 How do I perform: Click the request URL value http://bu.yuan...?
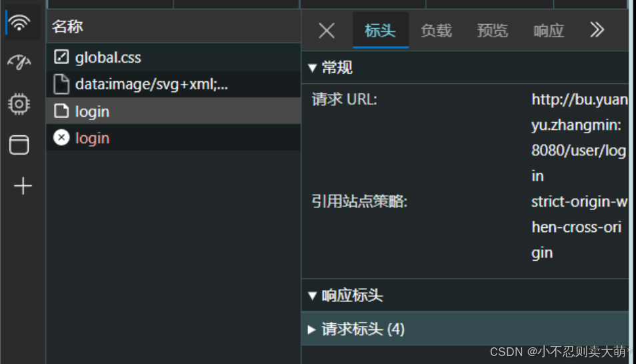(579, 137)
